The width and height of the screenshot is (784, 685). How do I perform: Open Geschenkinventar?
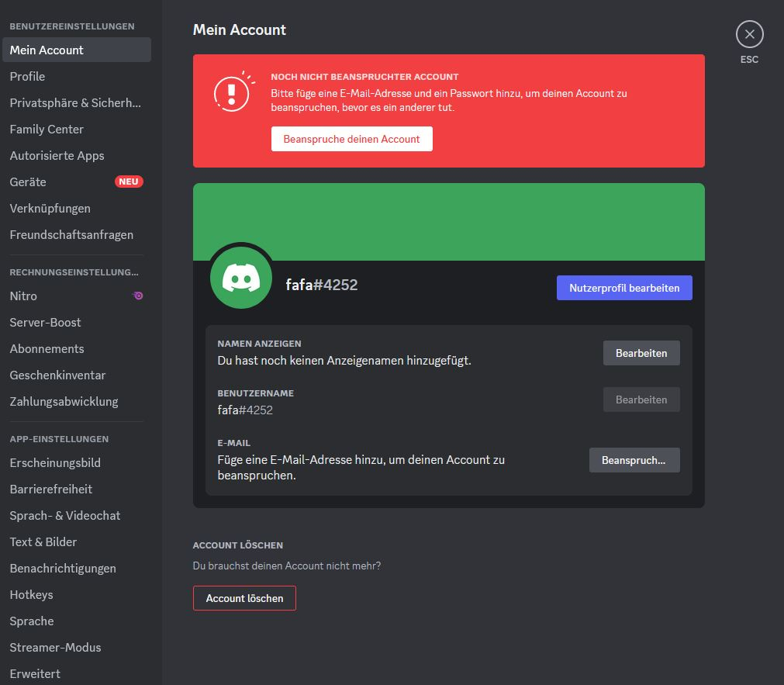[x=77, y=375]
